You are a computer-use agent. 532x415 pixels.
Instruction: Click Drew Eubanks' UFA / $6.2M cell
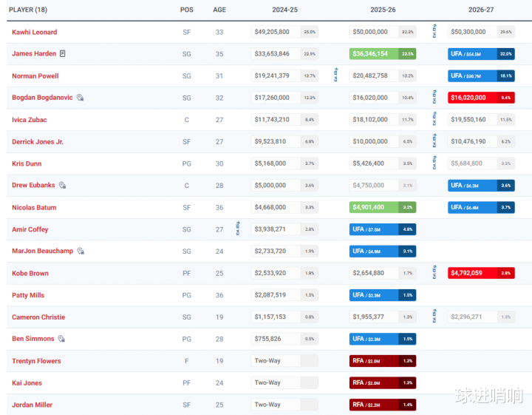tap(481, 185)
